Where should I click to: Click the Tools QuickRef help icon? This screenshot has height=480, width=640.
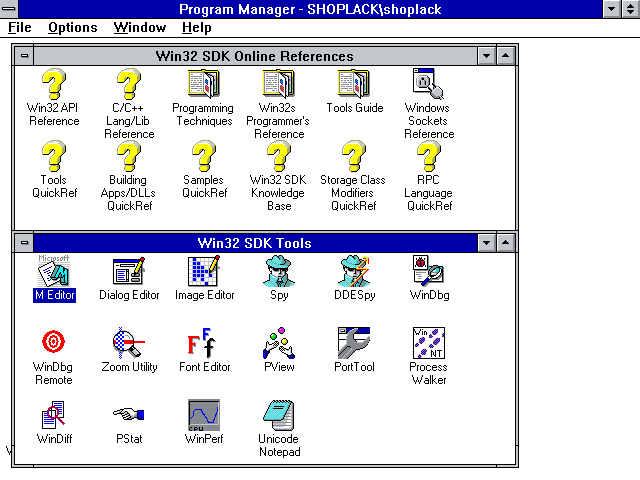click(54, 156)
